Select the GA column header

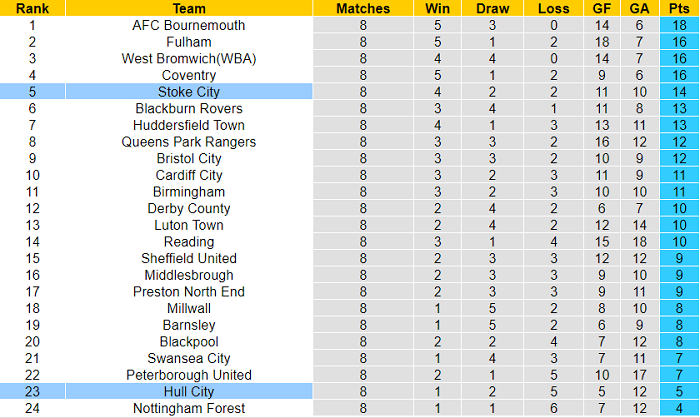pyautogui.click(x=640, y=8)
